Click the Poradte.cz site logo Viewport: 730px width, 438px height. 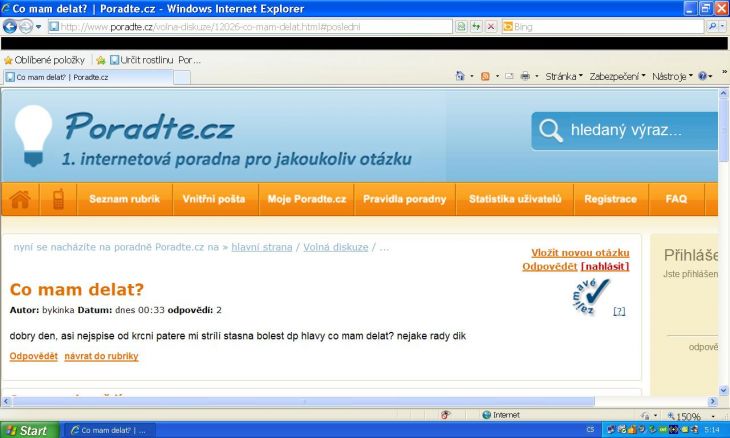pyautogui.click(x=149, y=127)
